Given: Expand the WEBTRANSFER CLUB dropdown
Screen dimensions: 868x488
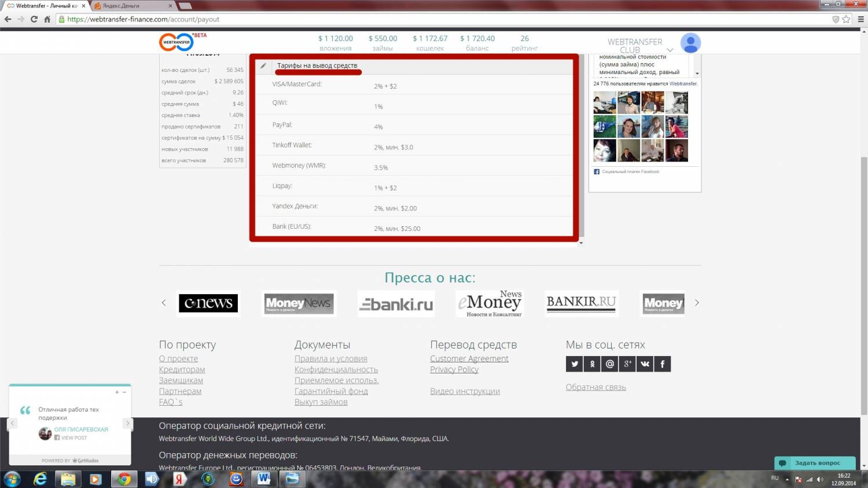Looking at the screenshot, I should click(670, 50).
